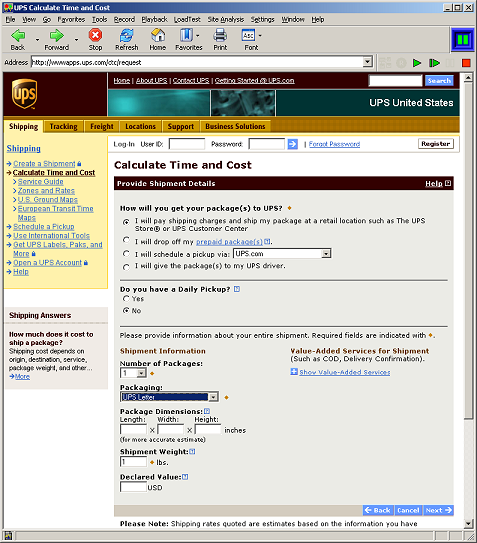Open the LoadTest menu

(x=187, y=19)
